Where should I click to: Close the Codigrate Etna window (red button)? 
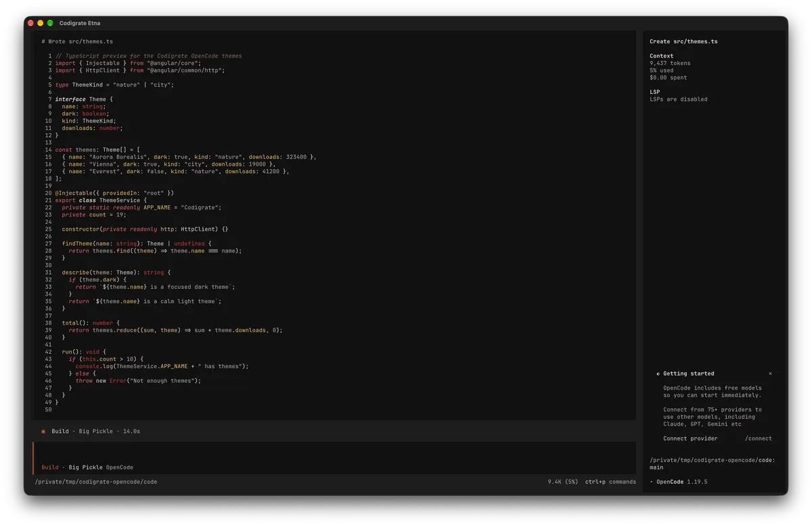30,23
